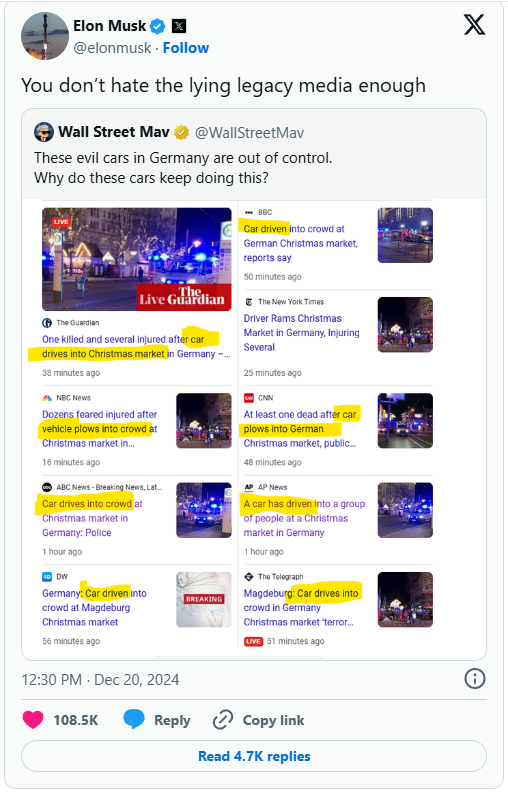Open Wall Street Mav's avatar
The image size is (508, 799).
[x=44, y=132]
